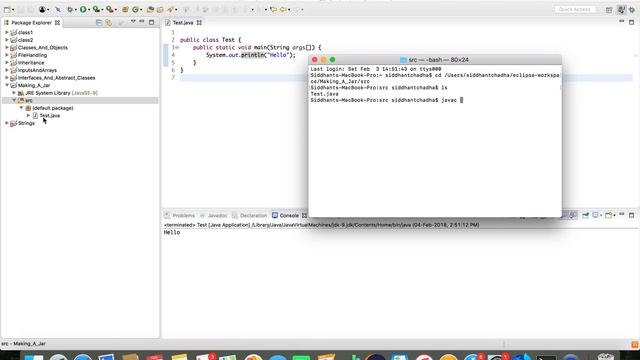This screenshot has height=360, width=640.
Task: Open the Run dropdown arrow beside green play
Action: tap(89, 9)
